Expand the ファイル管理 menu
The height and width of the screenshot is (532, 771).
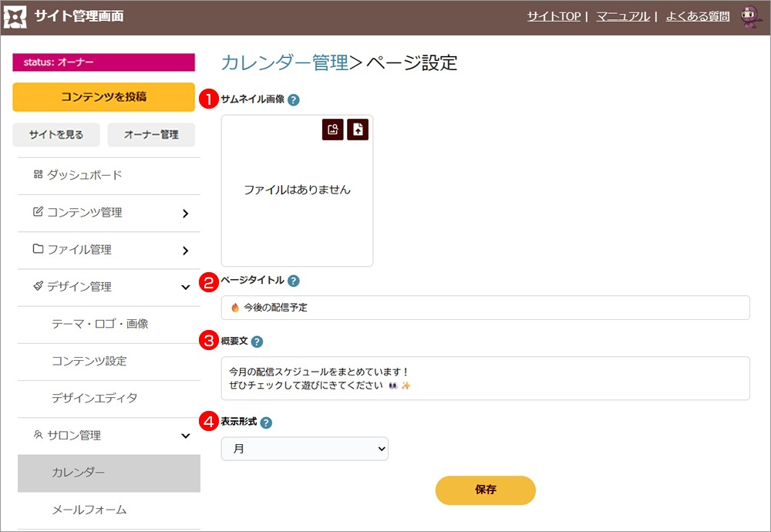(x=106, y=250)
